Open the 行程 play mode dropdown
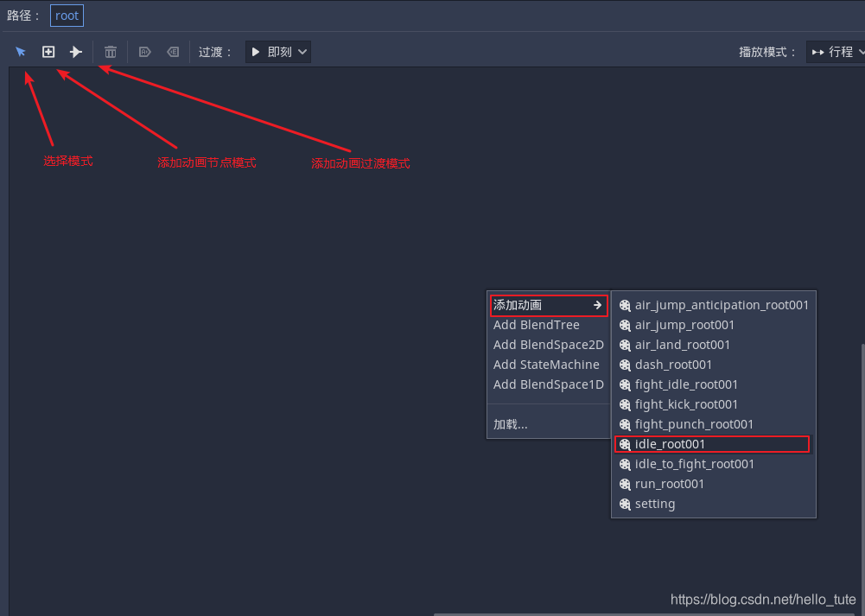The height and width of the screenshot is (616, 865). (836, 52)
